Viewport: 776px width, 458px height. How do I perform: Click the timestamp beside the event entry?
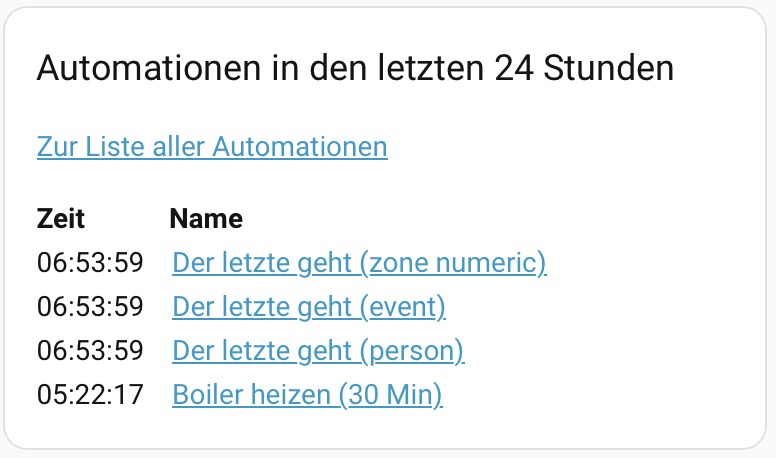coord(90,307)
